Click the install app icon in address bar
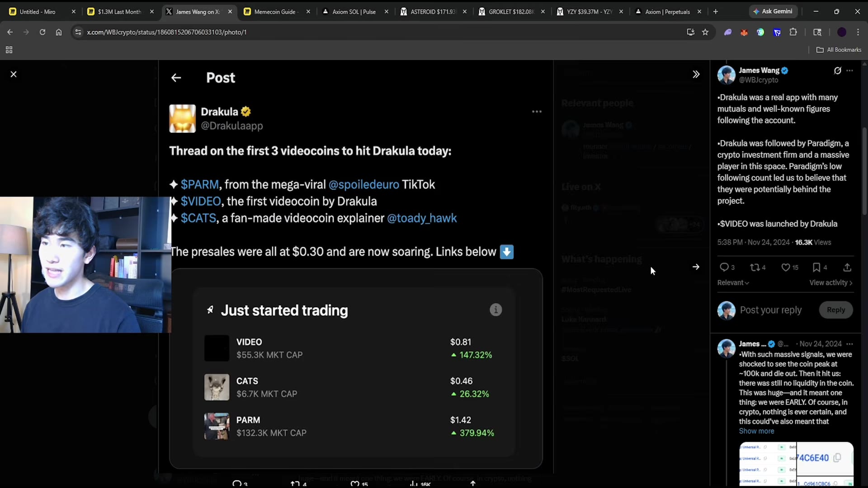 point(690,32)
